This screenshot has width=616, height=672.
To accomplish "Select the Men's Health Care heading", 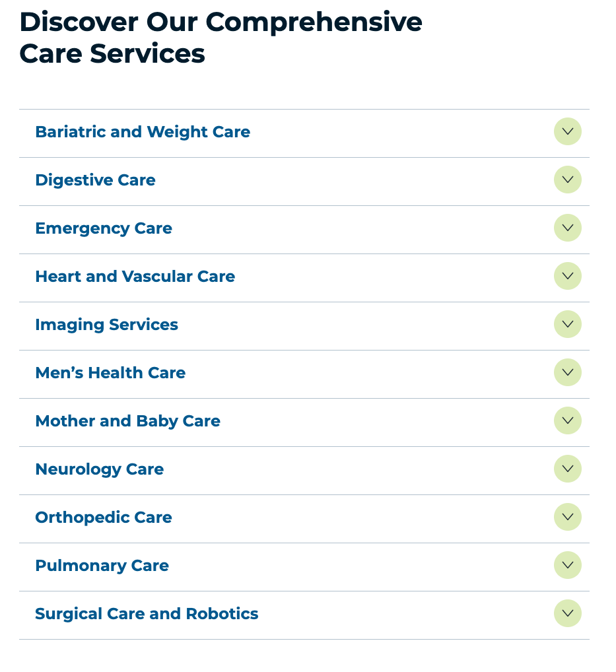I will pos(110,373).
